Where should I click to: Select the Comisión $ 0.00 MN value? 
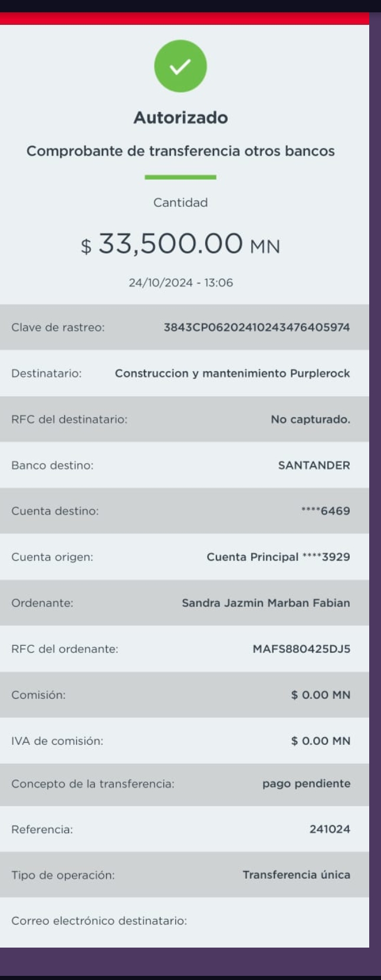click(321, 695)
